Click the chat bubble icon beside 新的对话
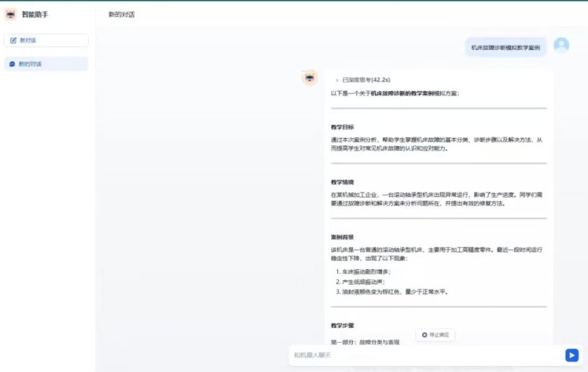588x372 pixels. [x=12, y=64]
